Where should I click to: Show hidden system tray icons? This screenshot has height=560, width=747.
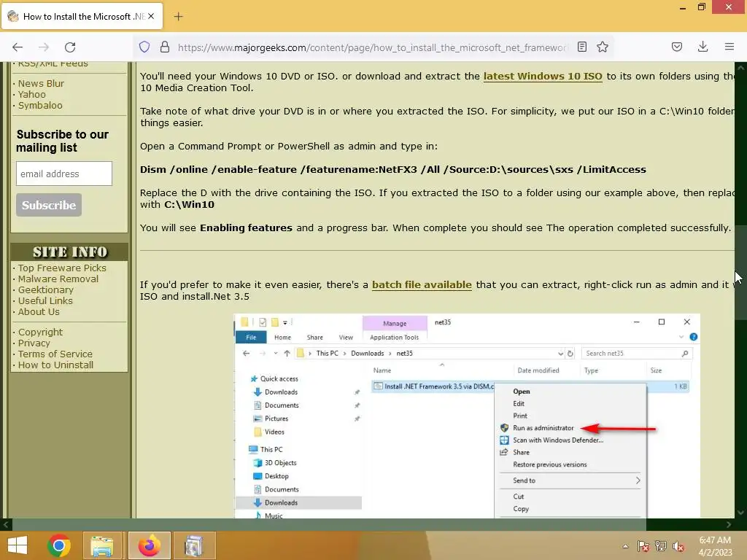point(625,546)
